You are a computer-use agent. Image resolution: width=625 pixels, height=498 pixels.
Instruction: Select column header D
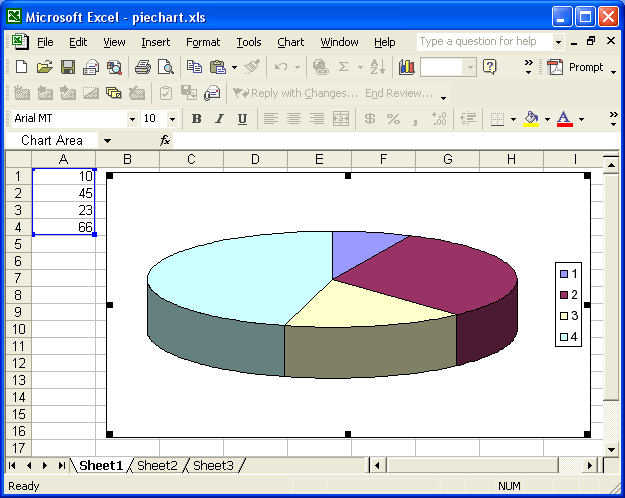coord(255,159)
